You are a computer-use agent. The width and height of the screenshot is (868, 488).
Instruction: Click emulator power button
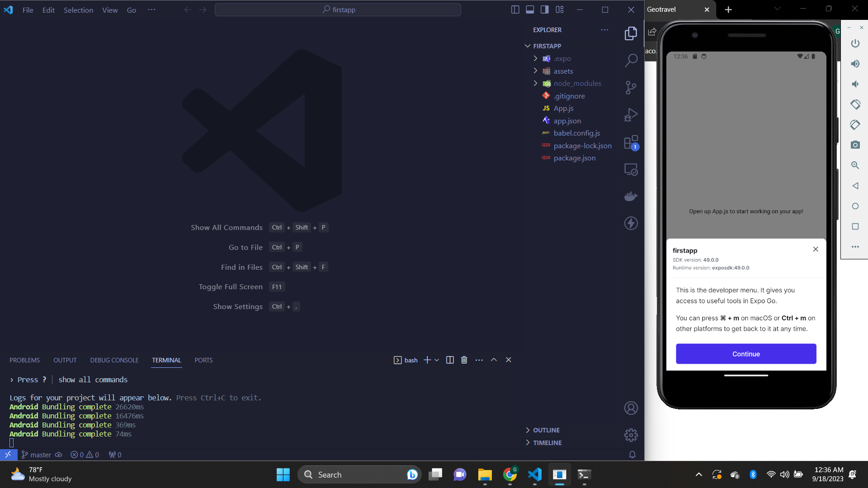855,43
